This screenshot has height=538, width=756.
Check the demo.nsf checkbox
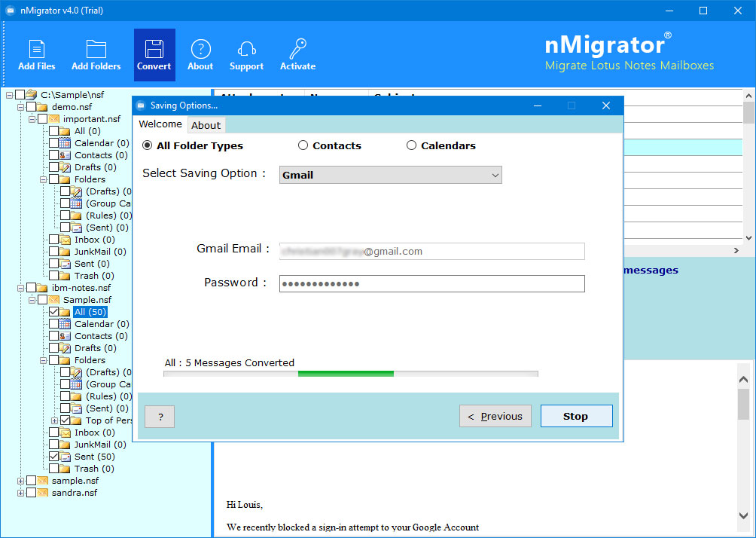click(x=32, y=107)
